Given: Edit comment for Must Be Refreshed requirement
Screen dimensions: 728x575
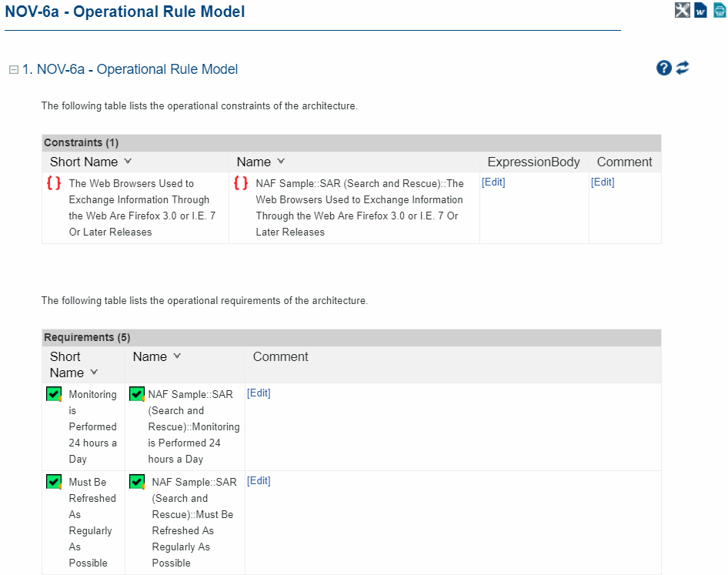Looking at the screenshot, I should 259,481.
